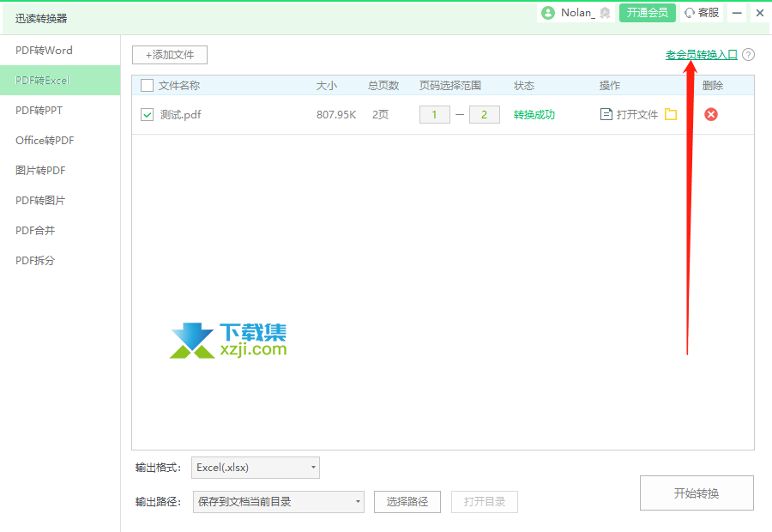The height and width of the screenshot is (532, 772).
Task: Click the username Nolan_
Action: [x=577, y=13]
